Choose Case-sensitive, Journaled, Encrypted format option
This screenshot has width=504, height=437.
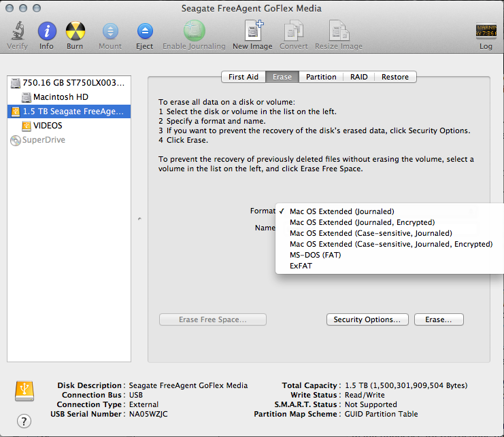pos(390,244)
